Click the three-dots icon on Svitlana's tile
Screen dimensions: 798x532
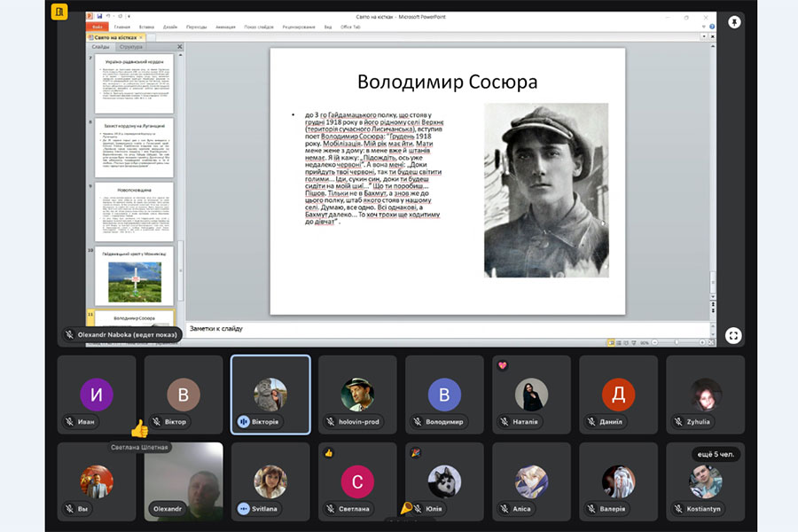click(243, 509)
